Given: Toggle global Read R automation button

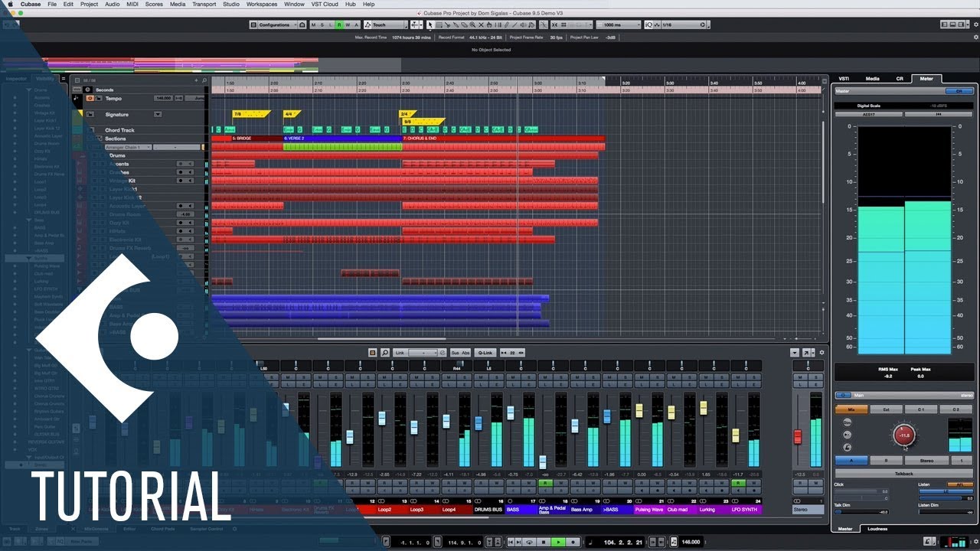Looking at the screenshot, I should coord(339,24).
